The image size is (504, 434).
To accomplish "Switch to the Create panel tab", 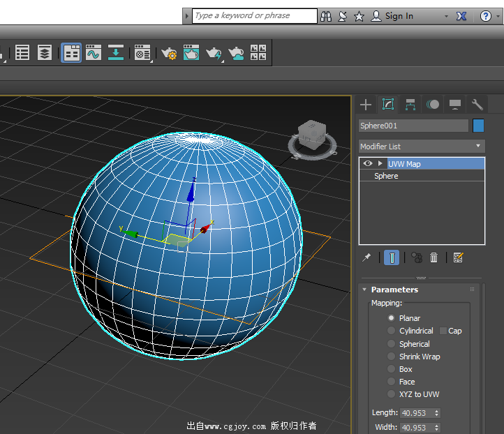I will point(365,105).
